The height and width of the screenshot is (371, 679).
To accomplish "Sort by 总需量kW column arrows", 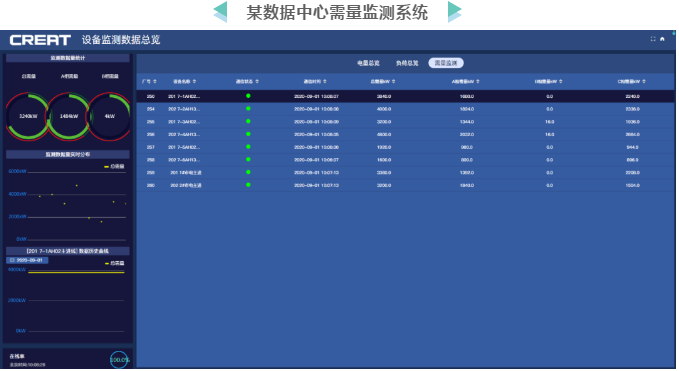I will (393, 81).
